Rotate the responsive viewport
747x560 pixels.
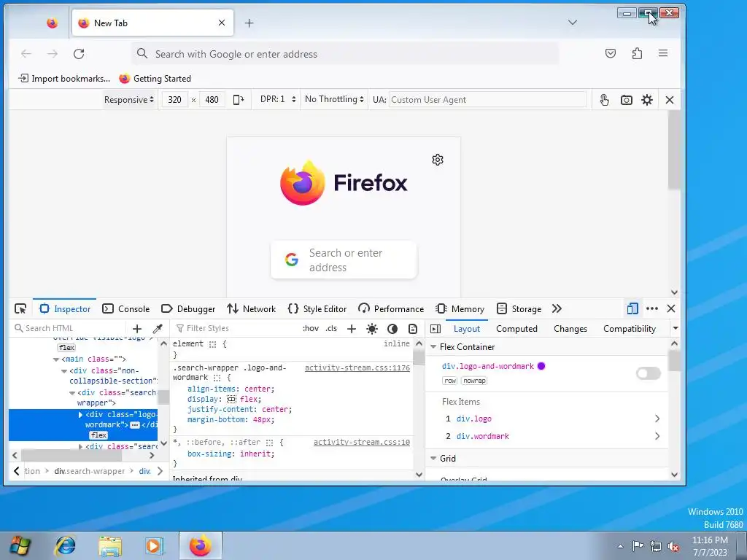click(x=239, y=99)
